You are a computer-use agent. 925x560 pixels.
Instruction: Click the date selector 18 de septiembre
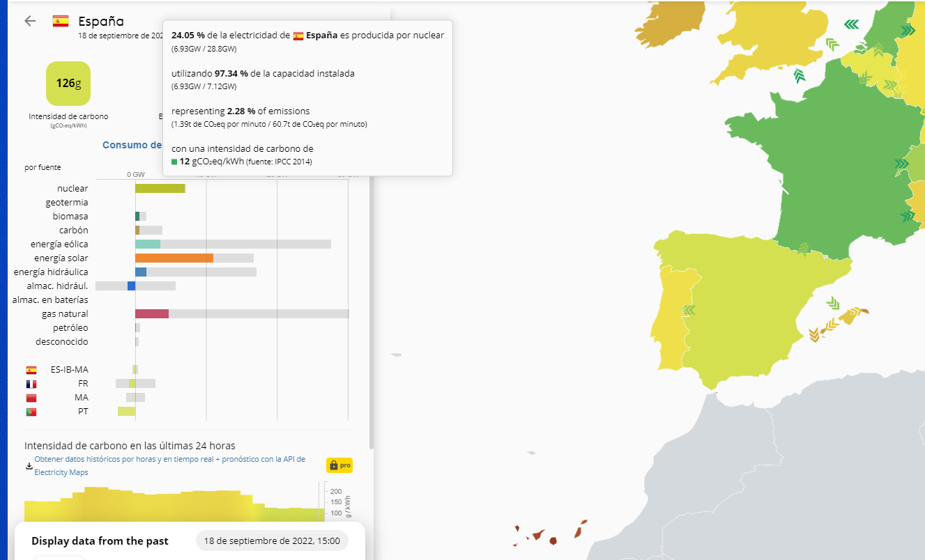[x=271, y=540]
